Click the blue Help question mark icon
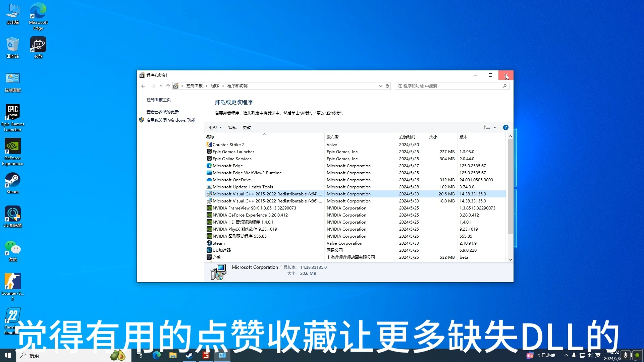 click(505, 127)
